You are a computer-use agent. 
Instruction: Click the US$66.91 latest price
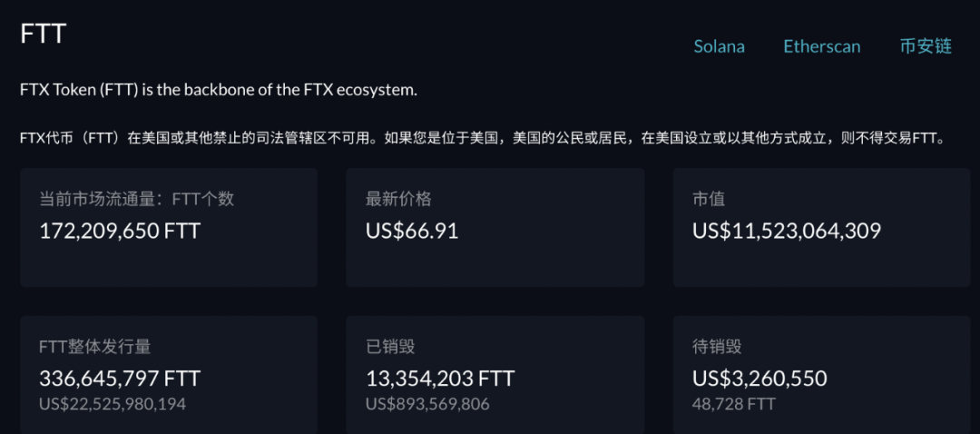(412, 232)
